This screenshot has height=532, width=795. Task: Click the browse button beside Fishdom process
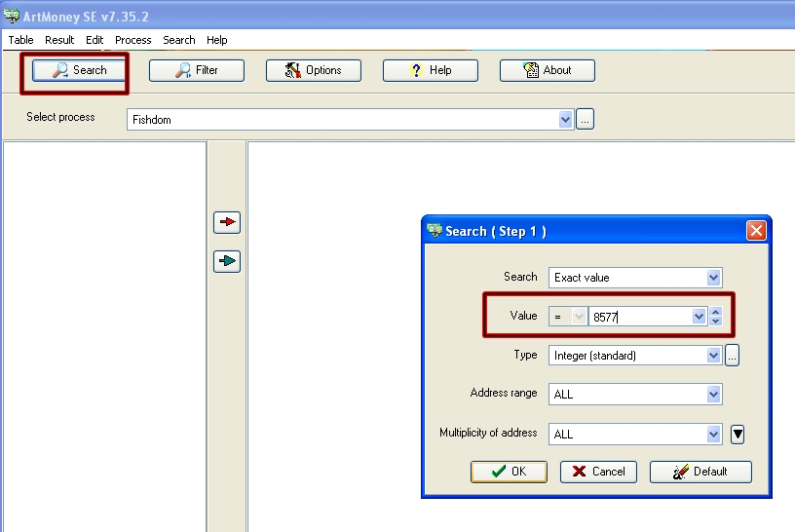pos(586,120)
